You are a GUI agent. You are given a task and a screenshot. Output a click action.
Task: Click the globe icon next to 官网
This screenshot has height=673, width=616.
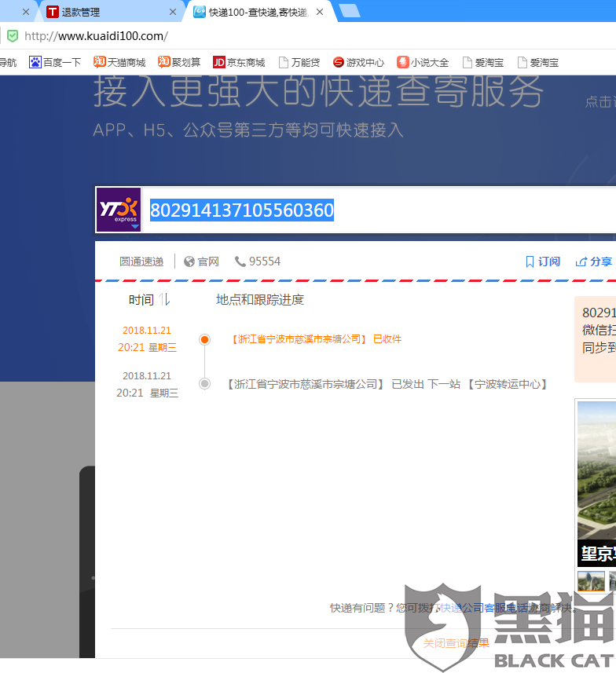[189, 262]
